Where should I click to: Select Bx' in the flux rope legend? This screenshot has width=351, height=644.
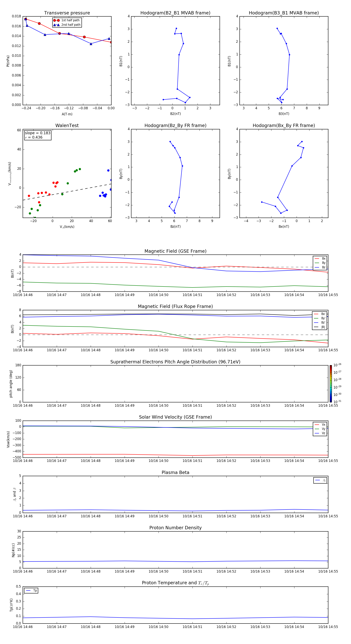click(x=320, y=314)
